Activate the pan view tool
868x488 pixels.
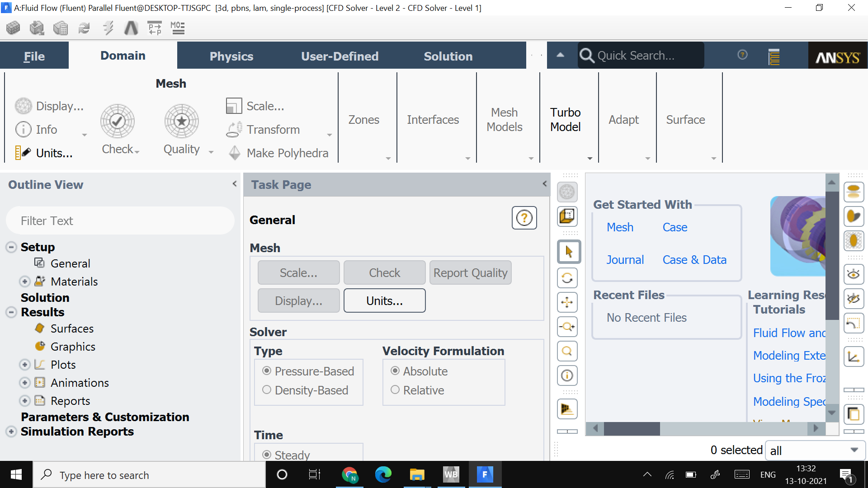click(567, 302)
